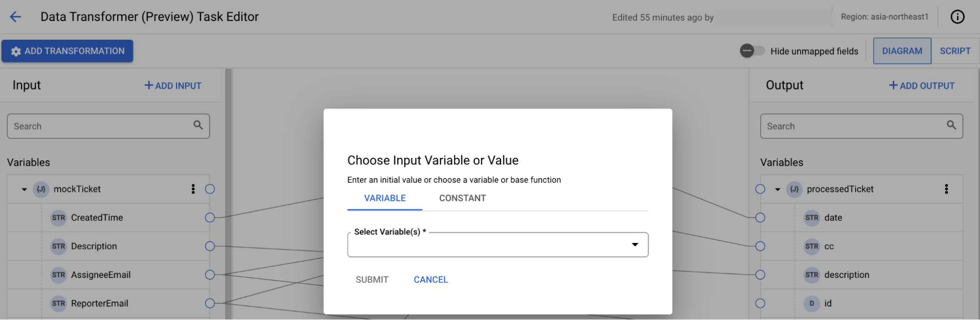Collapse the processedTicket variable tree
Viewport: 980px width, 320px height.
pyautogui.click(x=778, y=189)
